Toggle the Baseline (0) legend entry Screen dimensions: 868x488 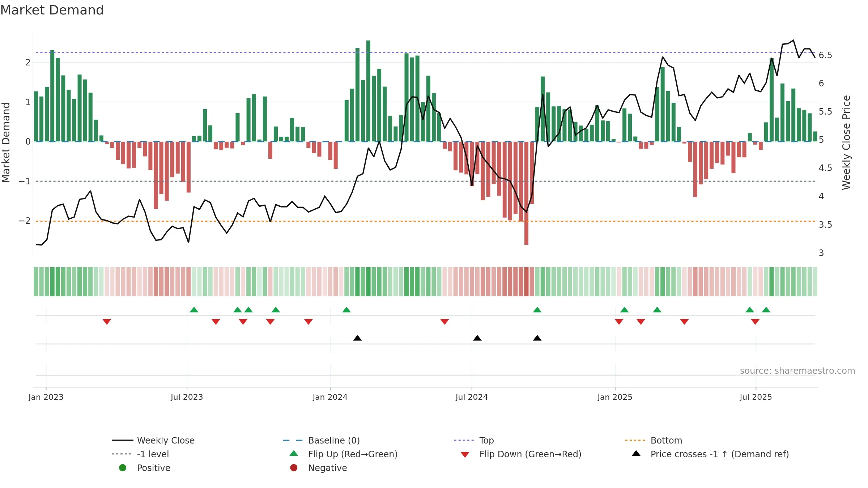click(321, 440)
